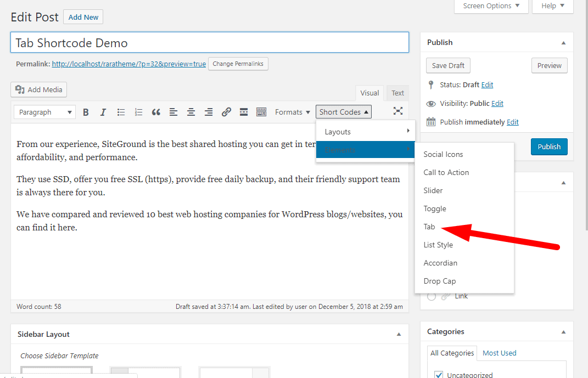This screenshot has width=588, height=378.
Task: Toggle the toolbar kitchen sink icon
Action: 261,112
